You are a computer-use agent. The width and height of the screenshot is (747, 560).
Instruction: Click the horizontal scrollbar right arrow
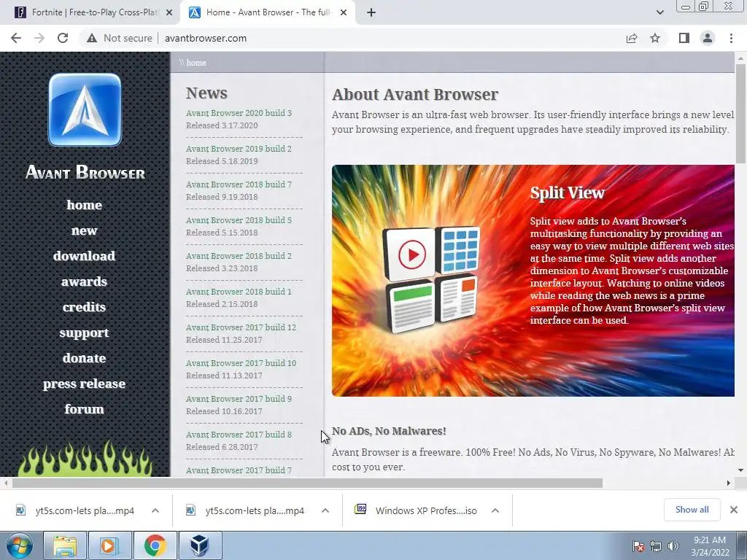click(729, 483)
